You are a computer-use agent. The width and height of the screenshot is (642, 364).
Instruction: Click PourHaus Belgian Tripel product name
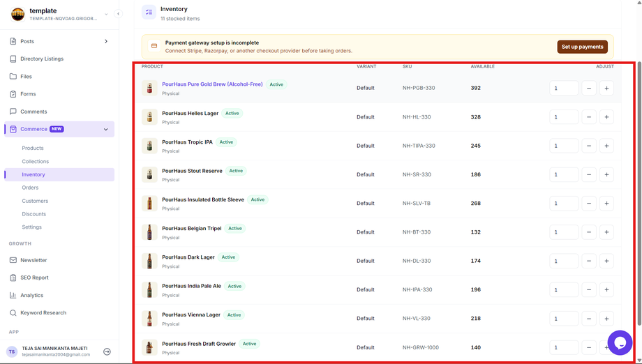point(192,229)
